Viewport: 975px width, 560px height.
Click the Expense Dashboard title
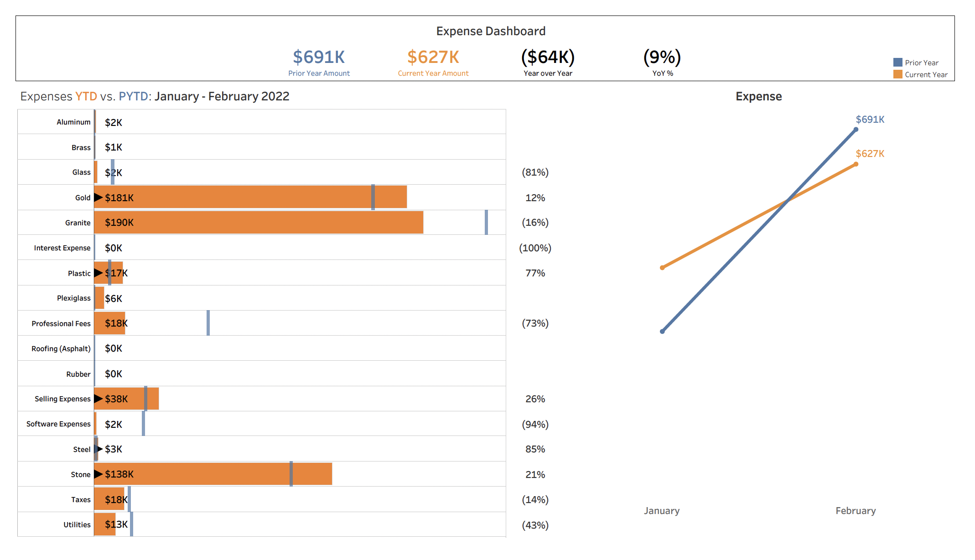(491, 31)
